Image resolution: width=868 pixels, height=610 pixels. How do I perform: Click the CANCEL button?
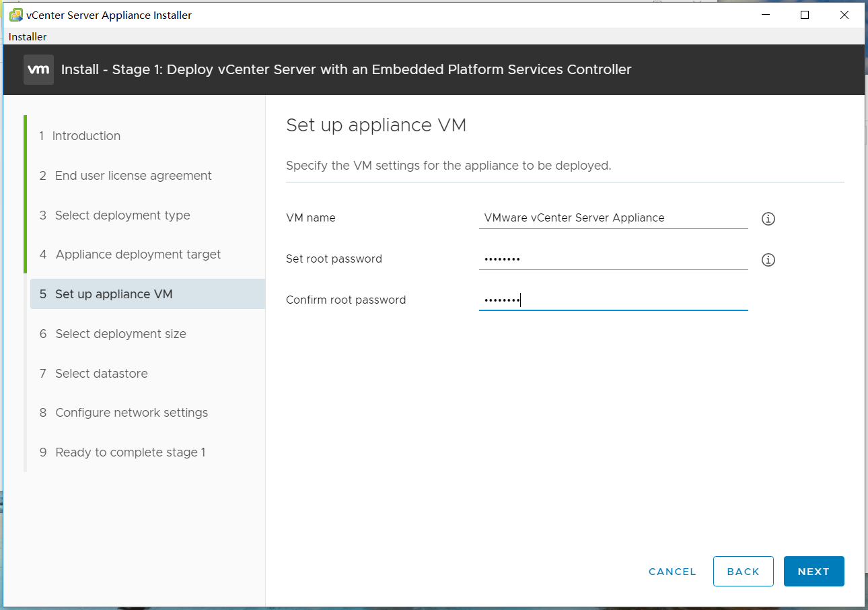[x=672, y=572]
